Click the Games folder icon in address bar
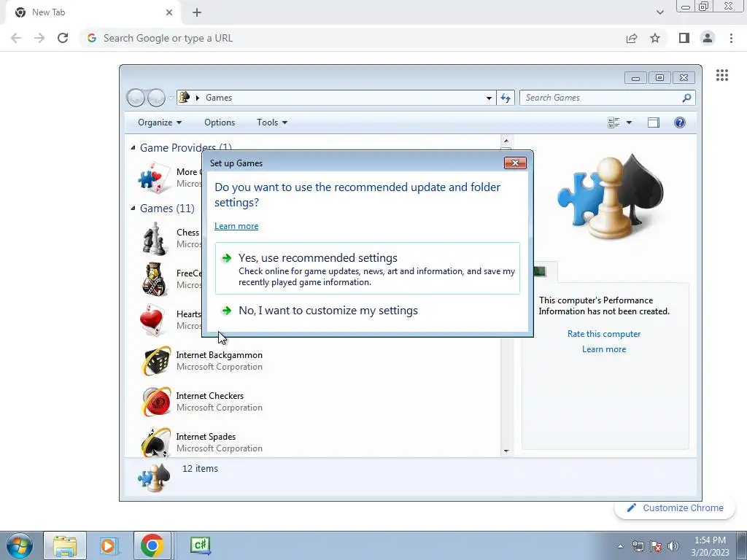 tap(184, 98)
